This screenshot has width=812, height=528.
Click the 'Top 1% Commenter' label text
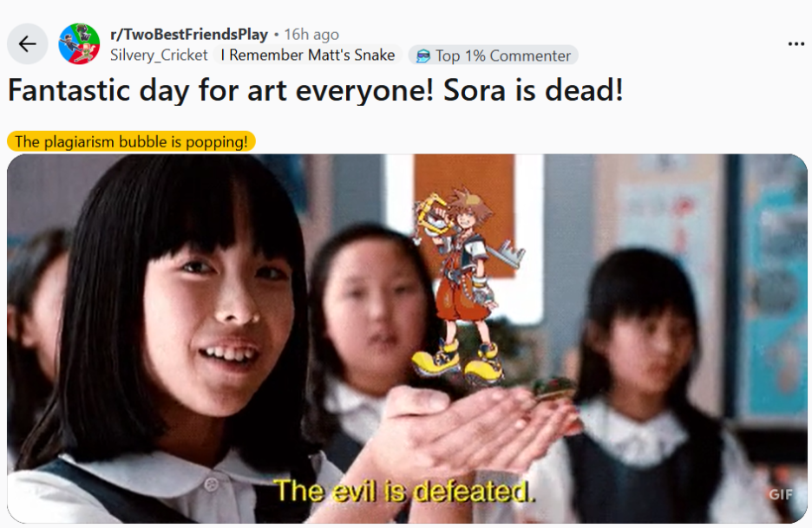point(503,55)
